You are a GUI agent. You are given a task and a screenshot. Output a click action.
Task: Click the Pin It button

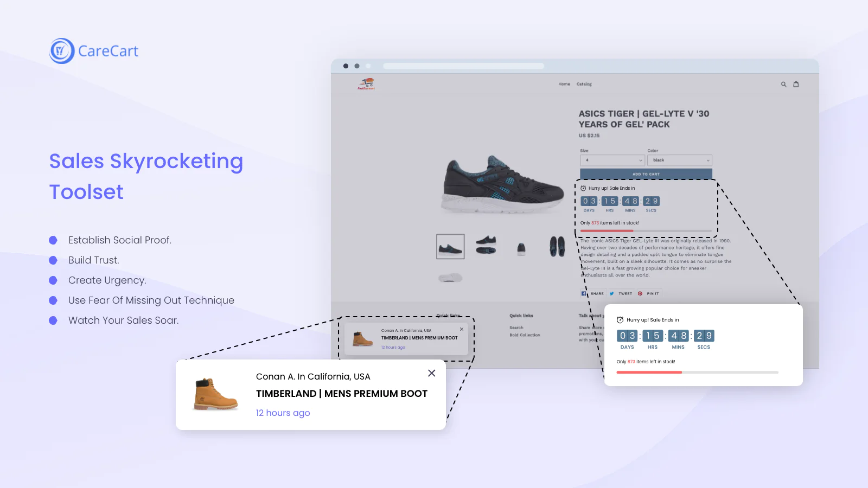[648, 293]
